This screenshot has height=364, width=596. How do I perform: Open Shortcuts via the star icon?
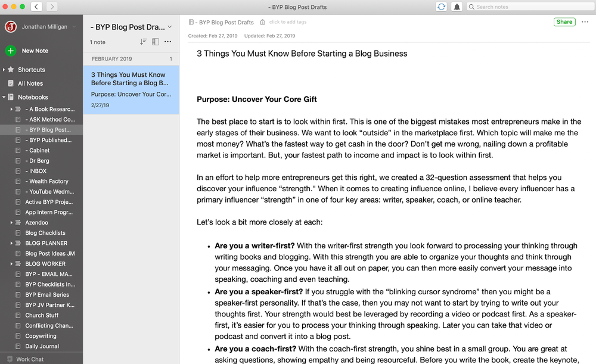(x=12, y=70)
